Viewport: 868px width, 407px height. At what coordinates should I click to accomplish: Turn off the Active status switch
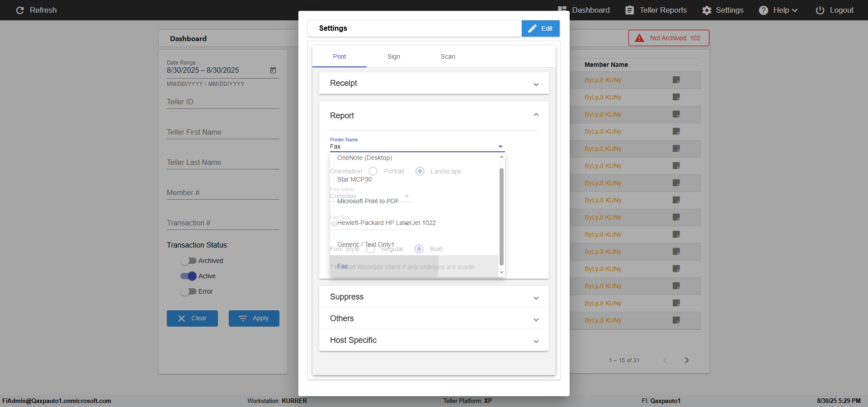[188, 276]
